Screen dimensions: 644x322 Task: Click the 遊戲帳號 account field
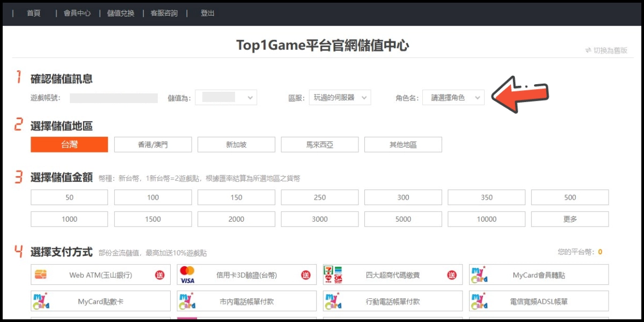[x=114, y=98]
